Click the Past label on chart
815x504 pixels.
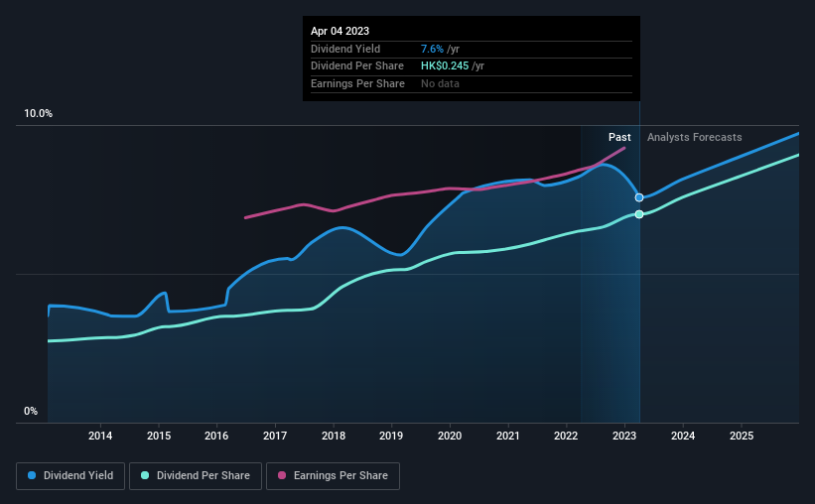pos(619,137)
